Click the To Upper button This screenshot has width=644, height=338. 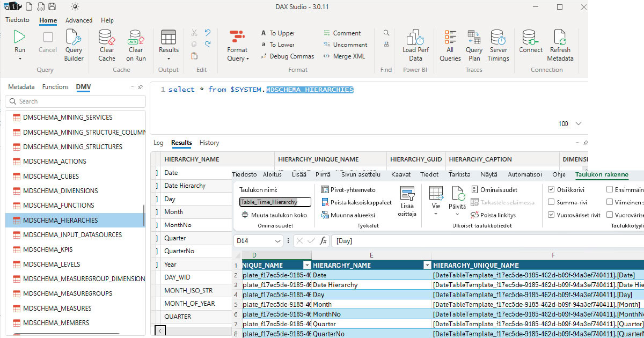click(x=277, y=33)
